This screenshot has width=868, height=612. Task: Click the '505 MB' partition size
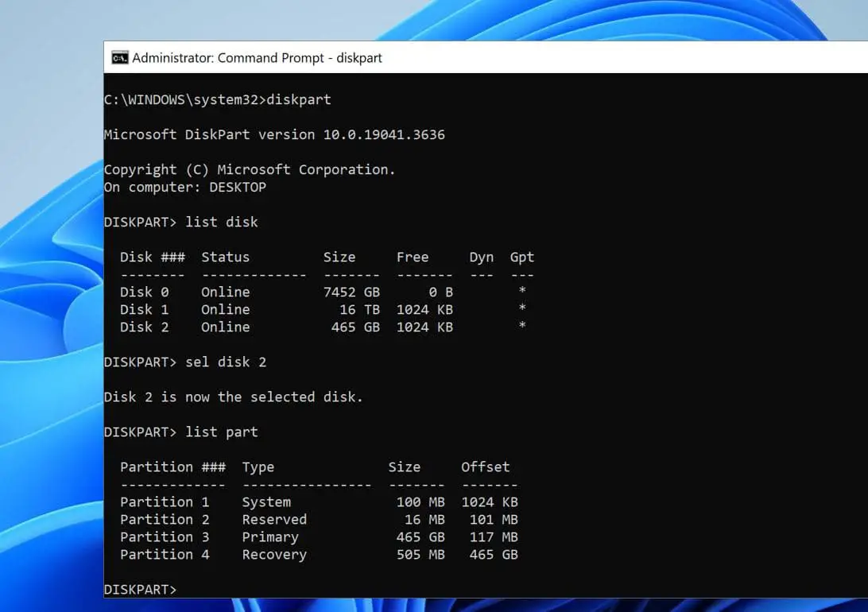[x=420, y=555]
